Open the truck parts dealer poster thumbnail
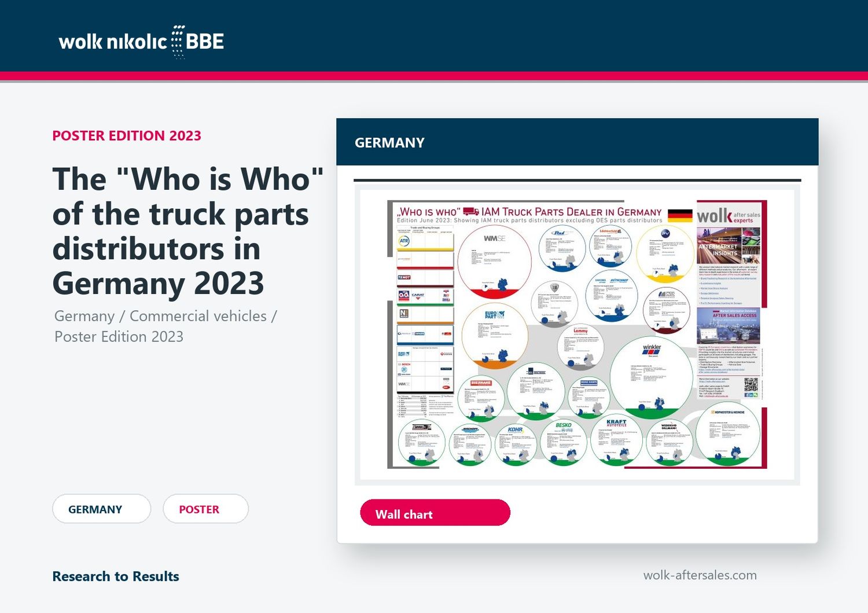Image resolution: width=868 pixels, height=613 pixels. 577,335
